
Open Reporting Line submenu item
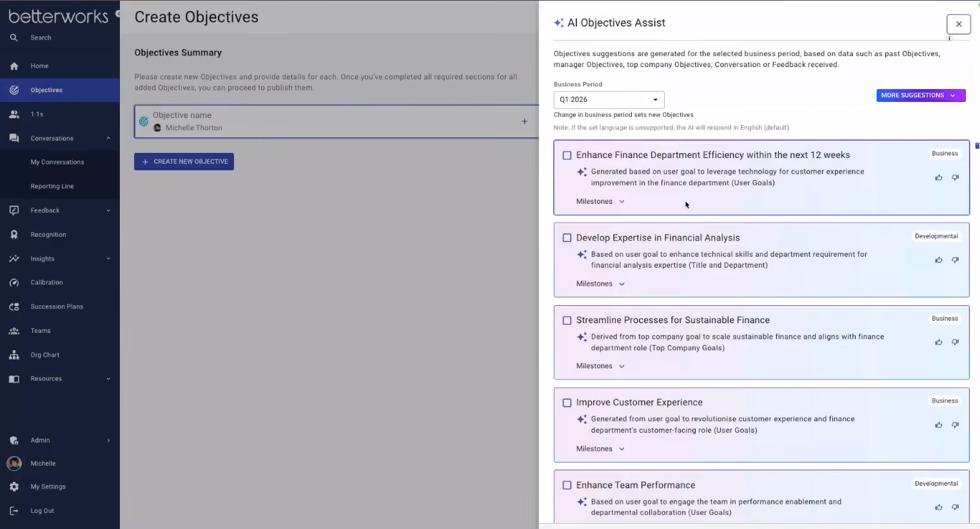(52, 186)
